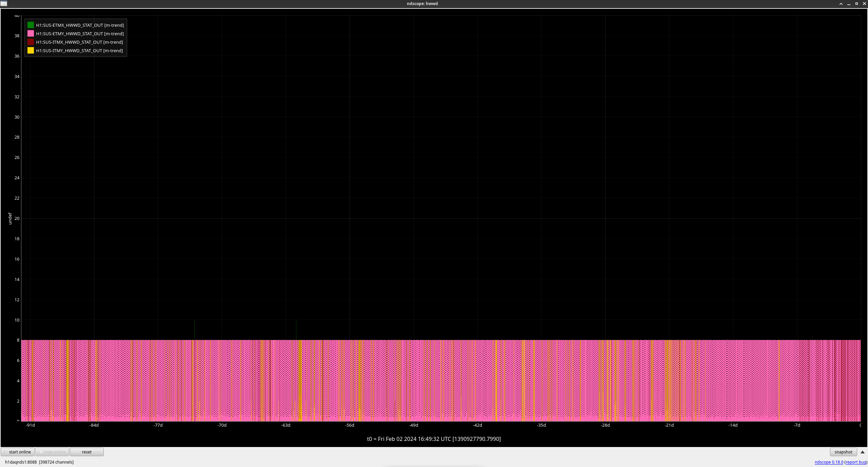
Task: Take a plot snapshot
Action: point(843,452)
